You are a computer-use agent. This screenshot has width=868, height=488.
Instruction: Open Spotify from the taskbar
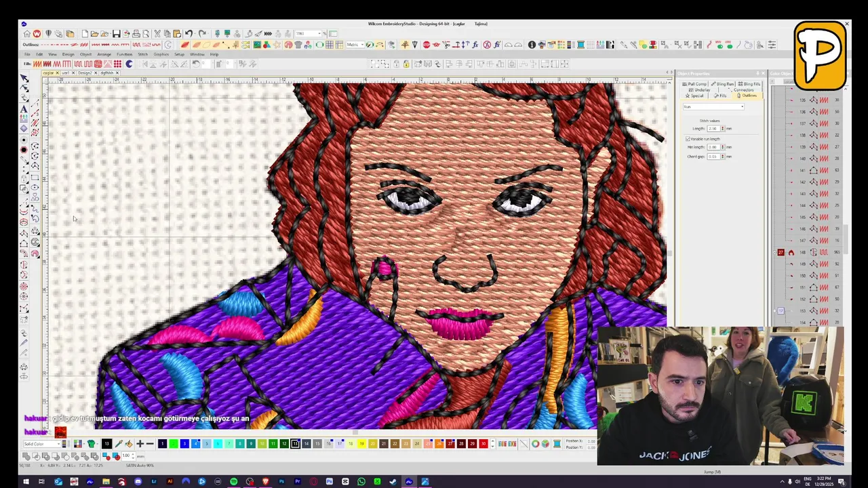click(x=234, y=482)
